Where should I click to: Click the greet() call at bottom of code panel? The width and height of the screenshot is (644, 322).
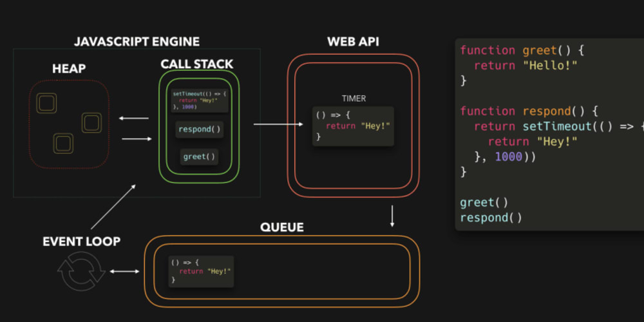click(x=484, y=203)
